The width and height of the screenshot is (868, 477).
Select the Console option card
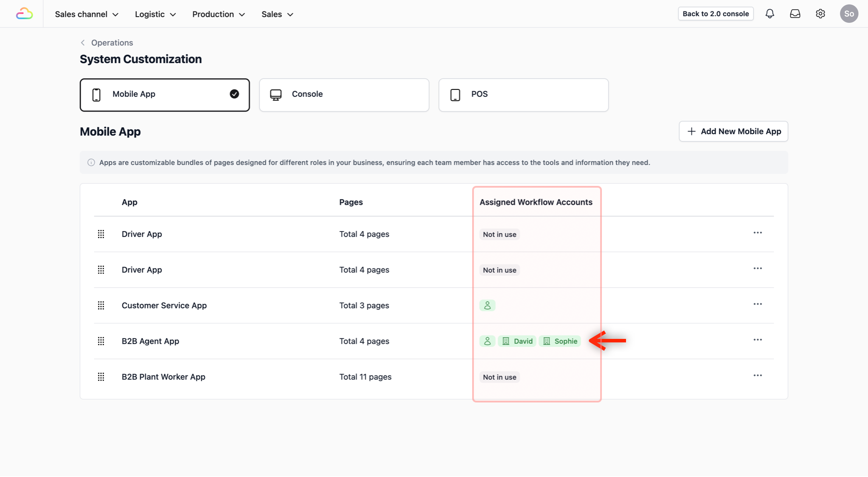(x=344, y=95)
